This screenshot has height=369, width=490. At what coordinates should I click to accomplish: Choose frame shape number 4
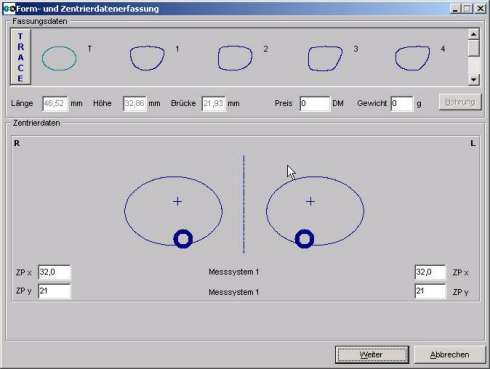tap(412, 58)
